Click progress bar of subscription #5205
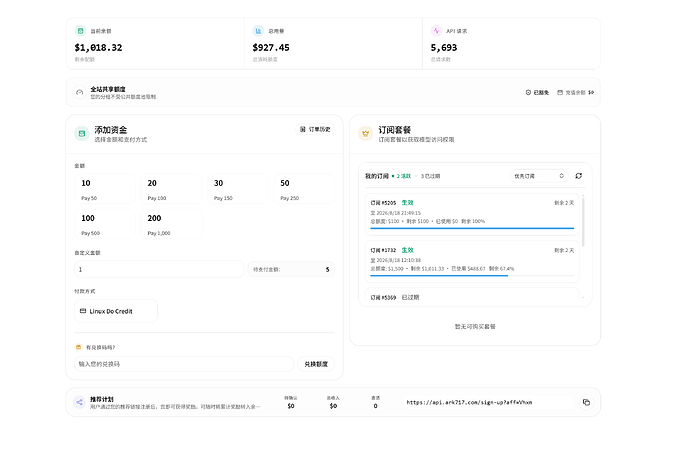This screenshot has width=690, height=450. (472, 228)
